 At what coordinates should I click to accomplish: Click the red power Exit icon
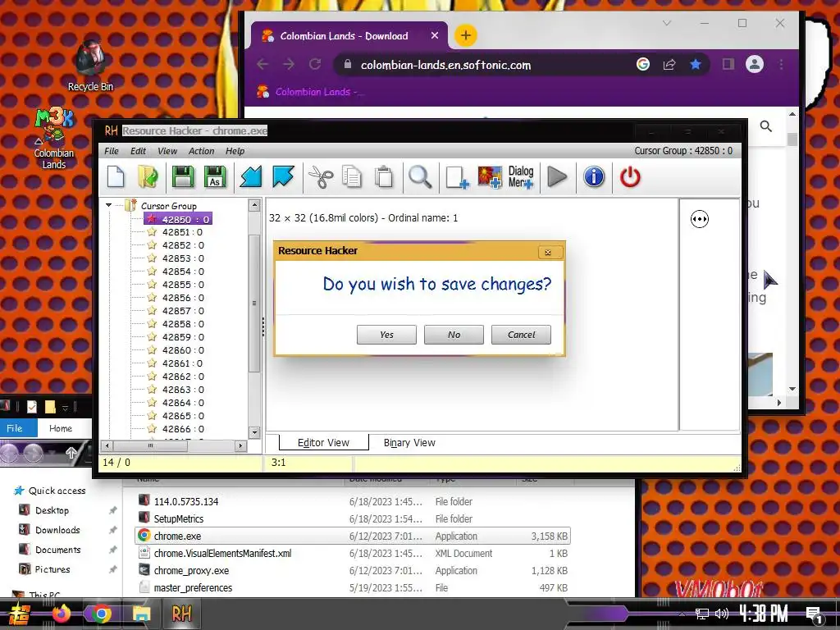[630, 177]
